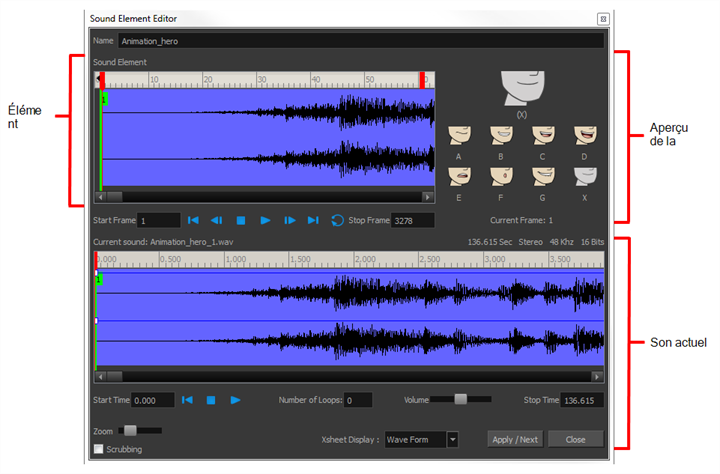Click the Name field containing Animation_hero
720x474 pixels.
[x=360, y=41]
